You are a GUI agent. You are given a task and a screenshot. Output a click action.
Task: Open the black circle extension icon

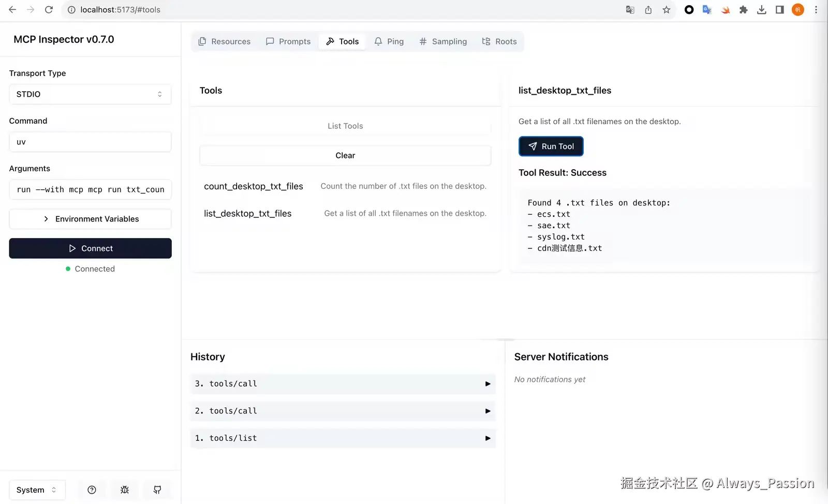(689, 10)
